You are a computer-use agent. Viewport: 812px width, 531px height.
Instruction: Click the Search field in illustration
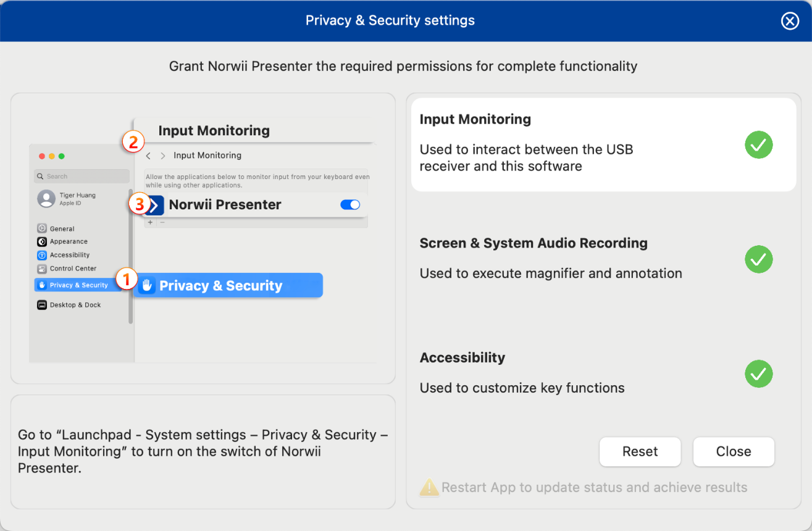click(x=82, y=176)
